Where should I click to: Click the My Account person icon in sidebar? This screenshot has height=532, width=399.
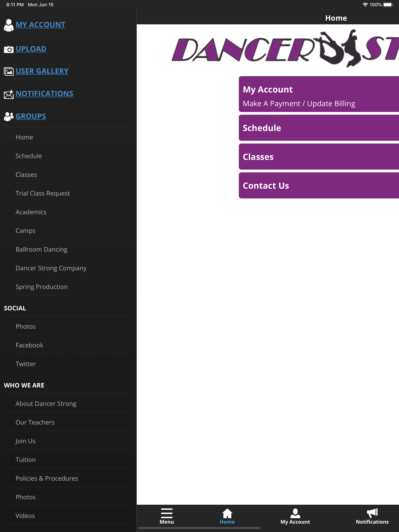click(x=9, y=25)
